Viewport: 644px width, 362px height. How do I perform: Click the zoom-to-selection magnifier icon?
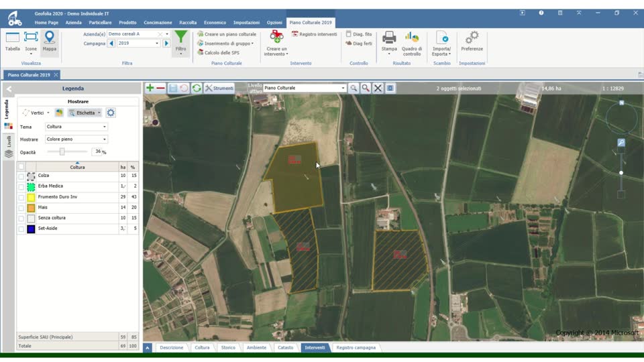pyautogui.click(x=354, y=88)
